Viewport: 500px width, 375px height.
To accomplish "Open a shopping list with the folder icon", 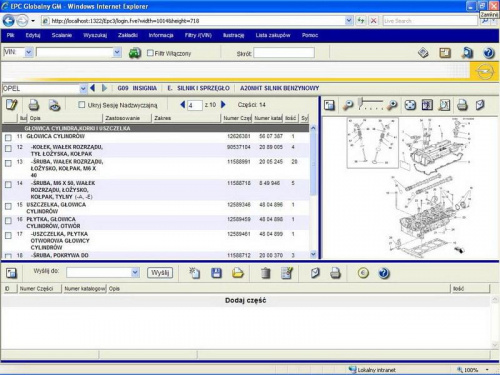I will click(x=238, y=273).
